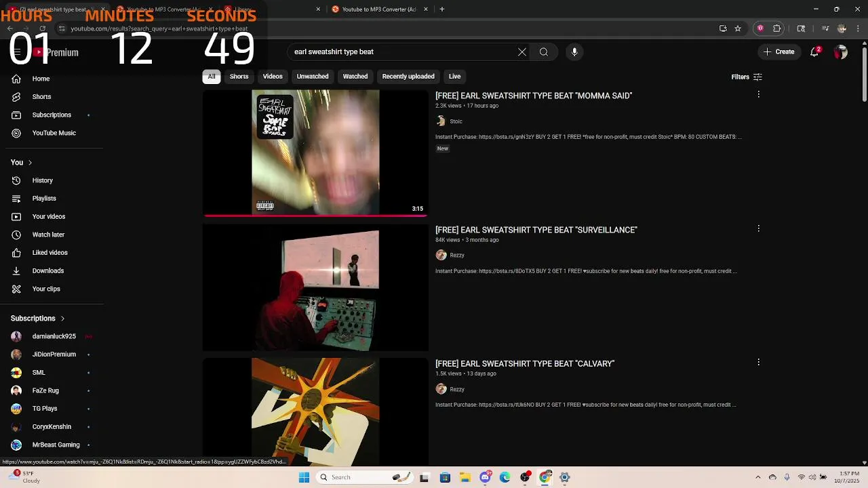
Task: Open the Chrome three-dot menu
Action: (x=857, y=28)
